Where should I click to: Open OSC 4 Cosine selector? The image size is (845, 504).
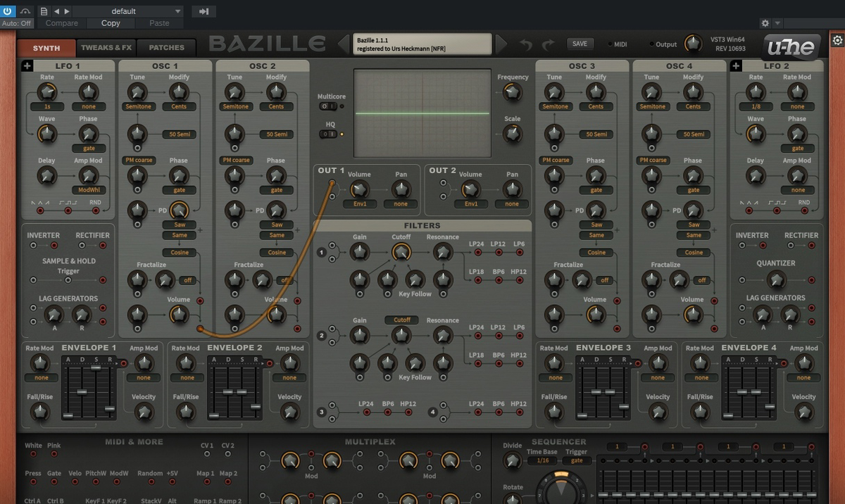694,252
